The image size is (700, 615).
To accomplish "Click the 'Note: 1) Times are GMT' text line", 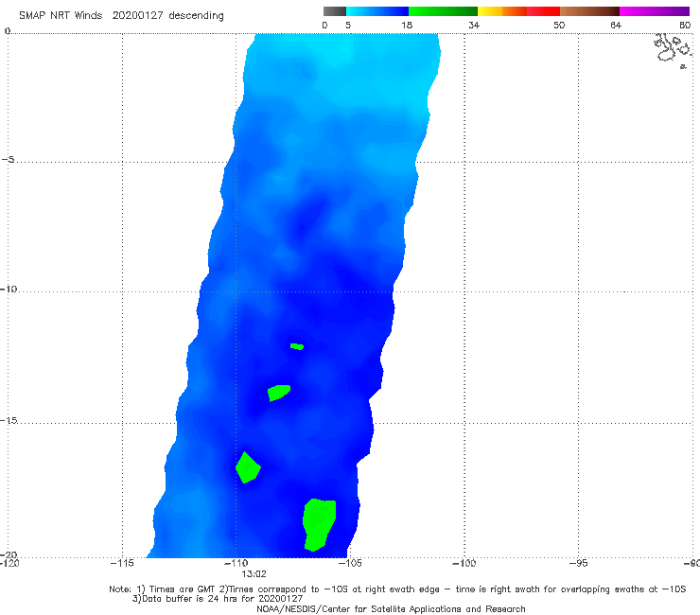I will (x=397, y=589).
